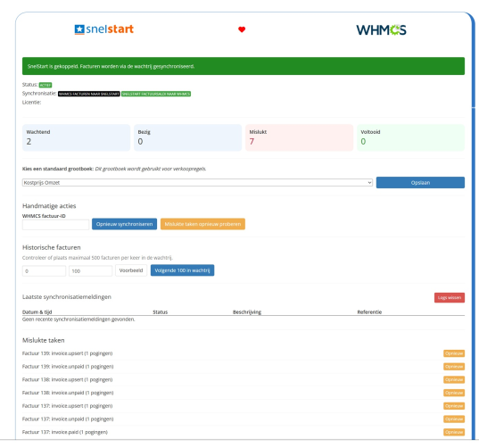Image resolution: width=479 pixels, height=448 pixels.
Task: Click the Beschrijving column header
Action: coord(247,312)
